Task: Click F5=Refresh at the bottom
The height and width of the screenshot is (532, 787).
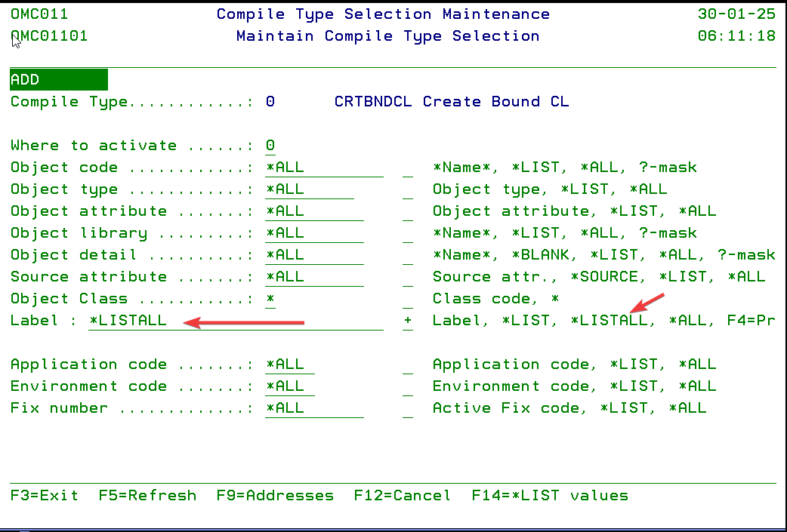Action: tap(147, 496)
